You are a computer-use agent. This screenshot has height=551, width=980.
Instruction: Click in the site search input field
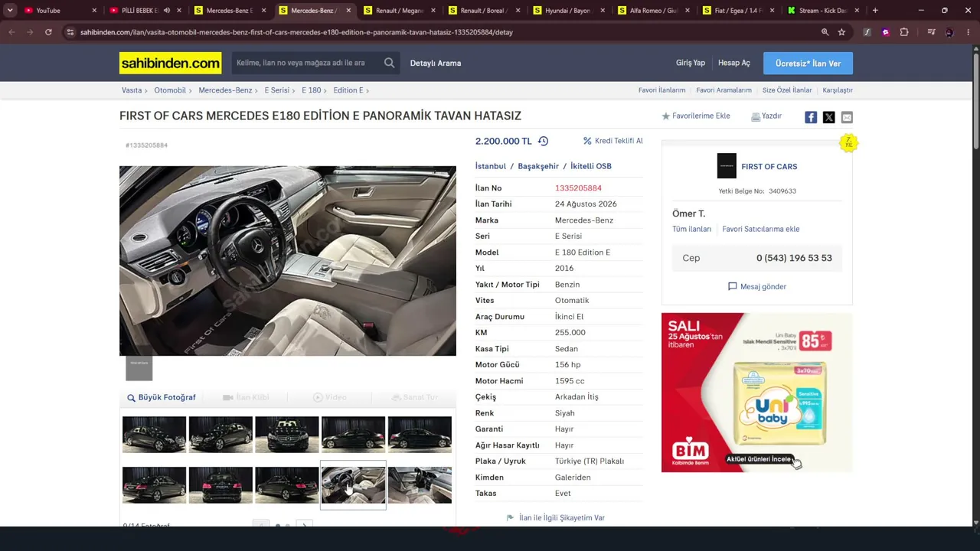pos(307,63)
